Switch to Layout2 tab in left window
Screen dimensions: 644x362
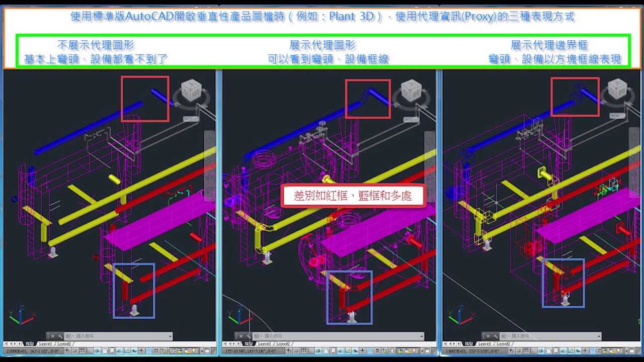[x=64, y=344]
